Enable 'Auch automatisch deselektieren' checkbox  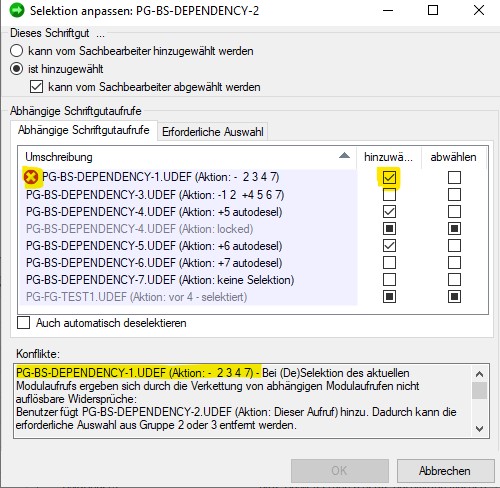coord(23,323)
